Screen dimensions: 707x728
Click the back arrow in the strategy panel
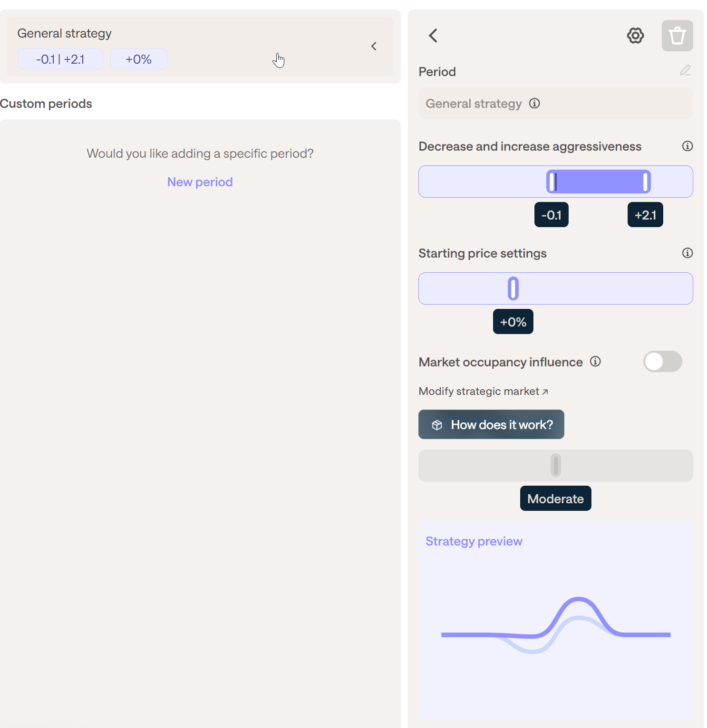pos(433,36)
